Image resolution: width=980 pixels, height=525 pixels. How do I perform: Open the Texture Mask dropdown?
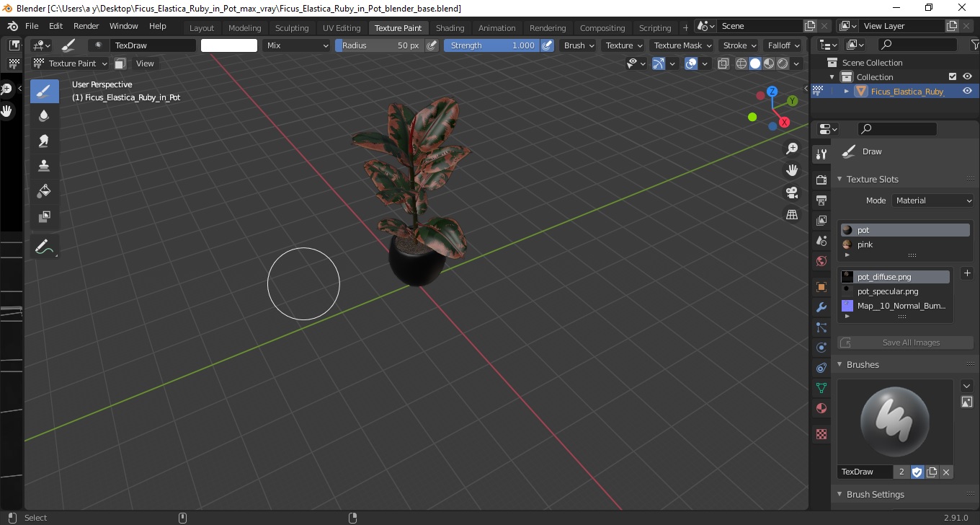click(682, 45)
